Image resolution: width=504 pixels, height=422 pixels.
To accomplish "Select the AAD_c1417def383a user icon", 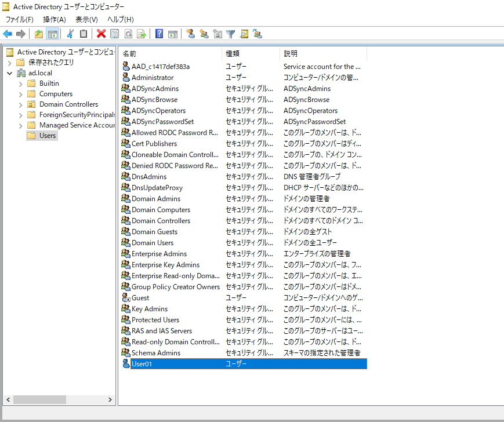I will [126, 66].
